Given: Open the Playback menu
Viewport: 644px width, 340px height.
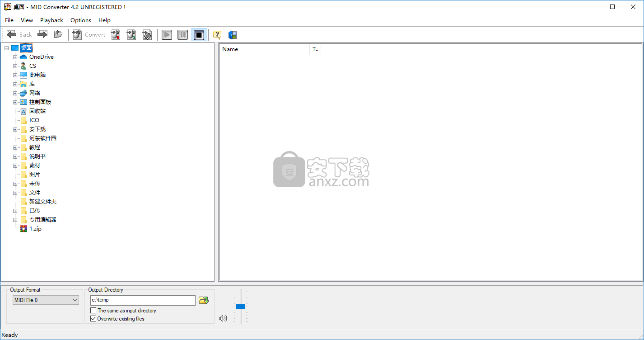Looking at the screenshot, I should [x=52, y=20].
